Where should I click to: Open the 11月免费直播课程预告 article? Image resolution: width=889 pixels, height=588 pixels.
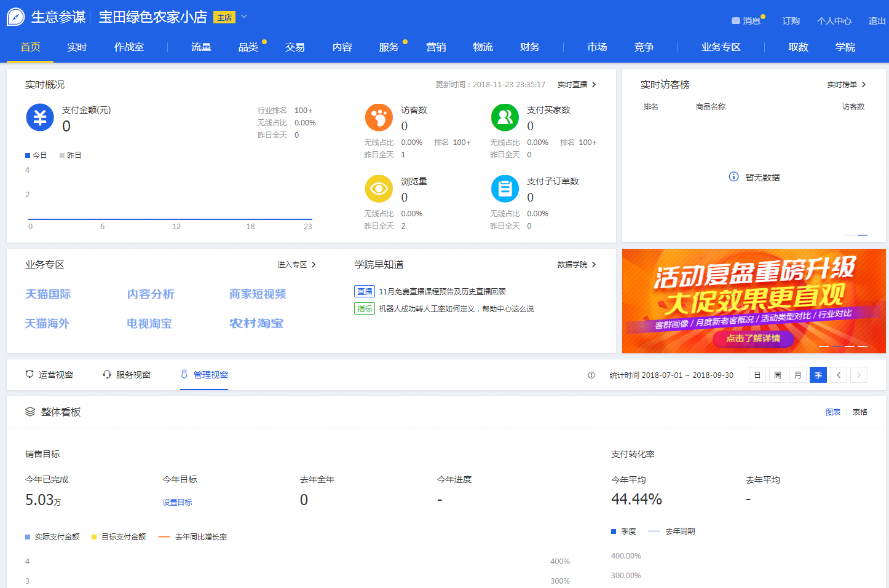tap(442, 292)
